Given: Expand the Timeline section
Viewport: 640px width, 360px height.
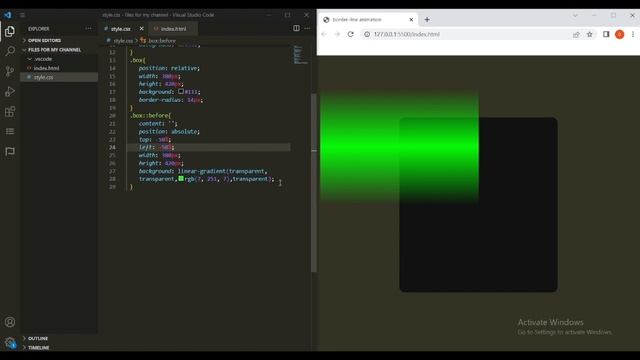Looking at the screenshot, I should point(38,348).
